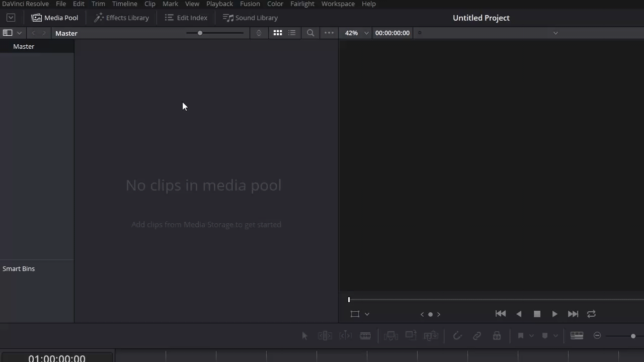Open the Workspace menu
Viewport: 644px width, 362px height.
pyautogui.click(x=338, y=4)
